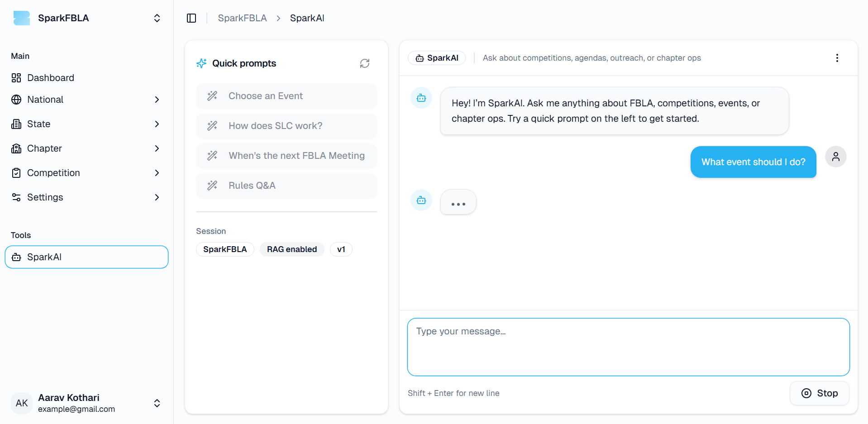868x424 pixels.
Task: Click the Chapter school icon
Action: [x=16, y=148]
